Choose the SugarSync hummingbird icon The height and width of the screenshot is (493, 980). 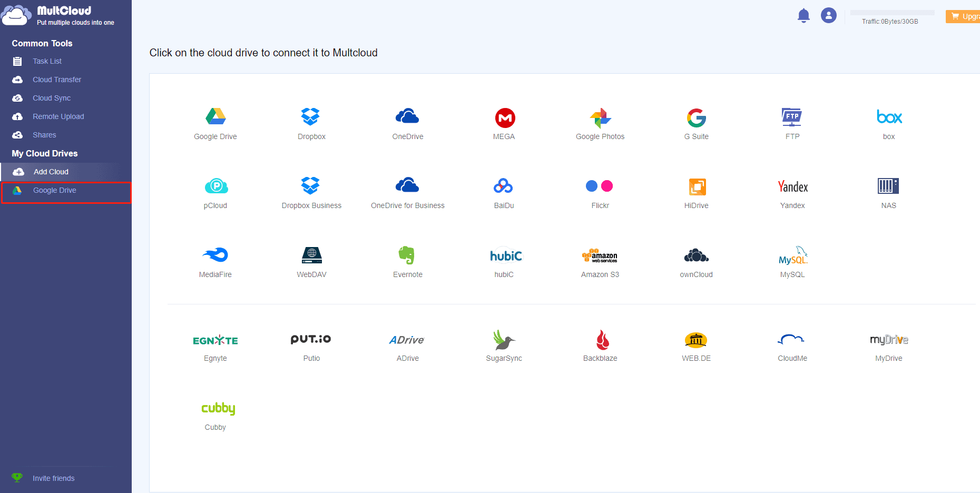click(x=504, y=340)
